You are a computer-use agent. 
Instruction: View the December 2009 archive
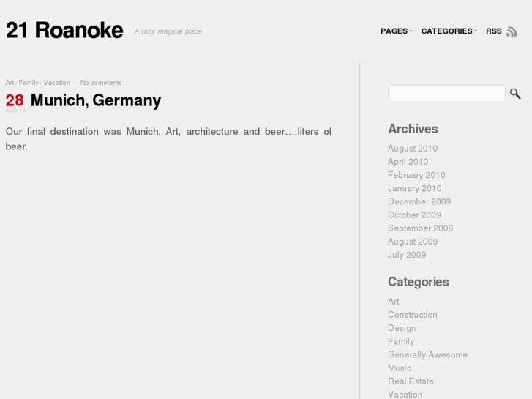pyautogui.click(x=419, y=201)
